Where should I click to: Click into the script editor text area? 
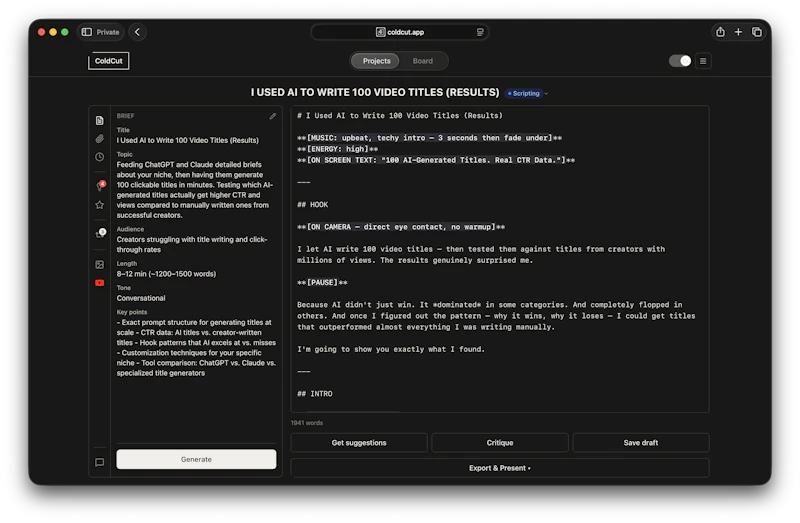point(500,259)
